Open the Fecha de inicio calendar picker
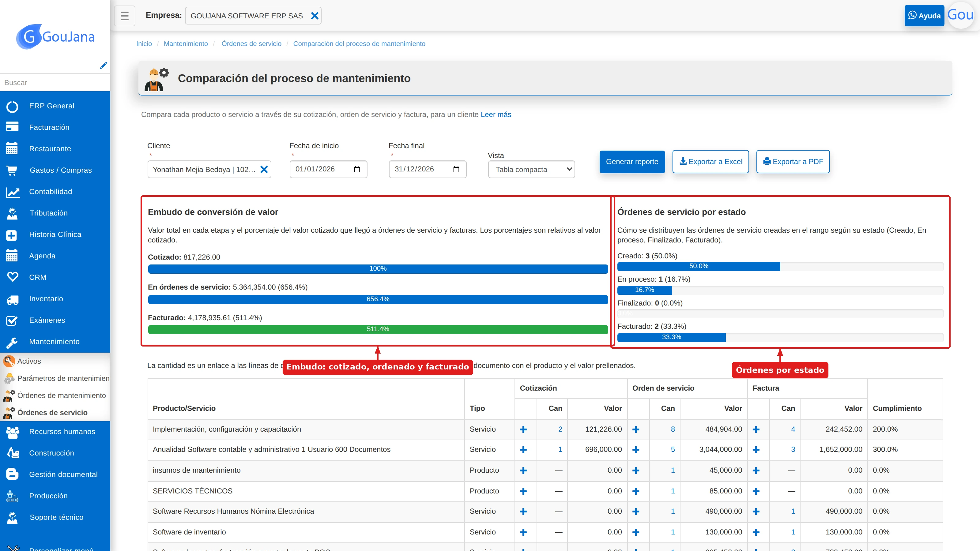The height and width of the screenshot is (551, 980). pyautogui.click(x=357, y=169)
